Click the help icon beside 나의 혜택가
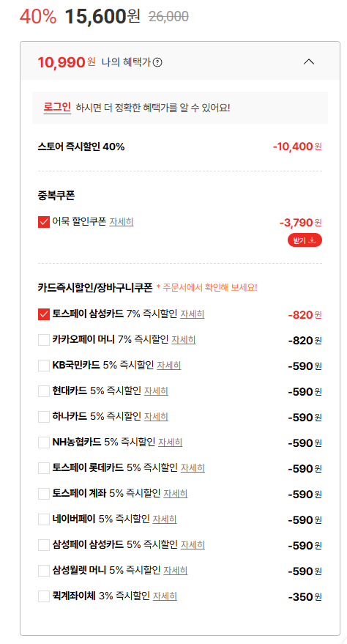347x644 pixels. 157,62
